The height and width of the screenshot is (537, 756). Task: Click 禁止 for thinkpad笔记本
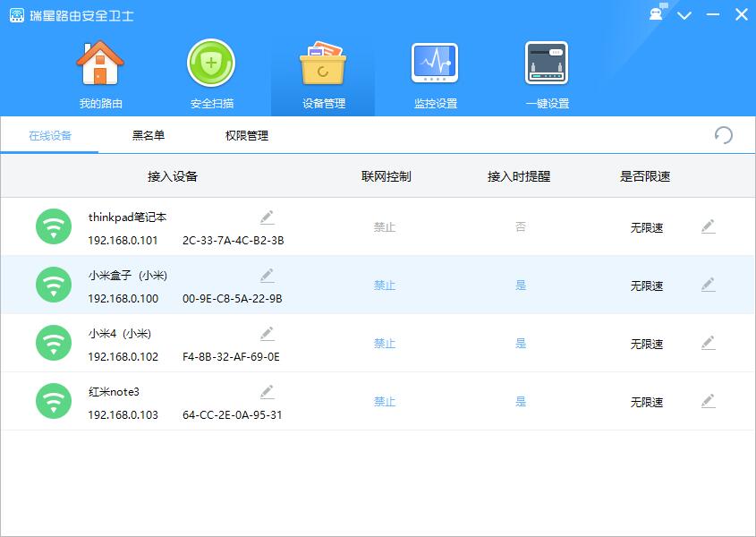[385, 226]
